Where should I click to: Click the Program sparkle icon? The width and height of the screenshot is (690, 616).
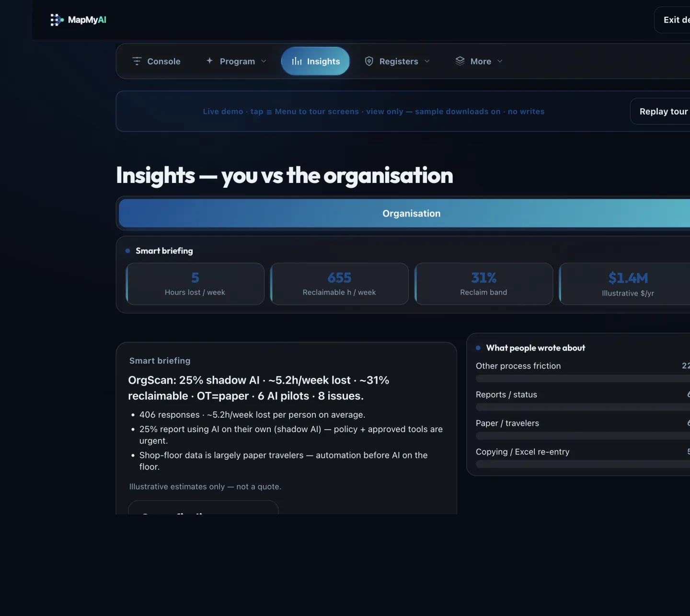209,61
